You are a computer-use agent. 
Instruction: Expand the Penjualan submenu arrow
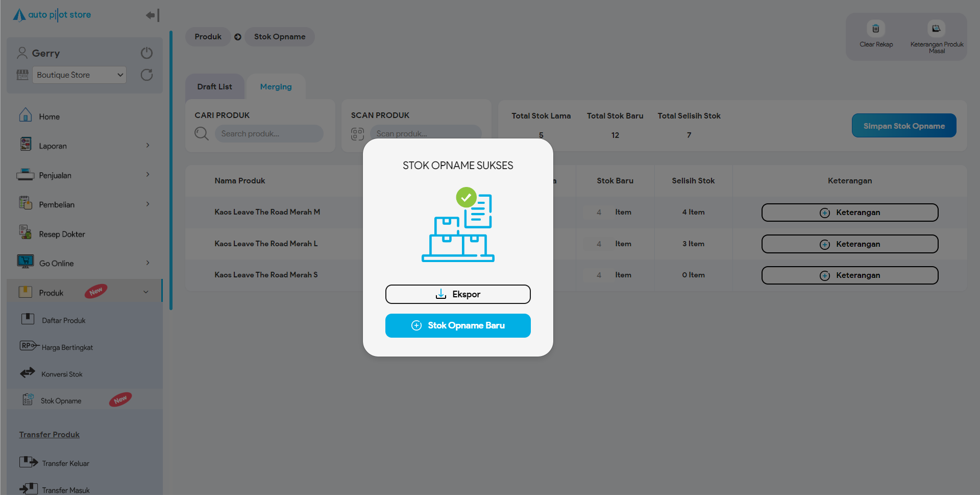[x=148, y=175]
